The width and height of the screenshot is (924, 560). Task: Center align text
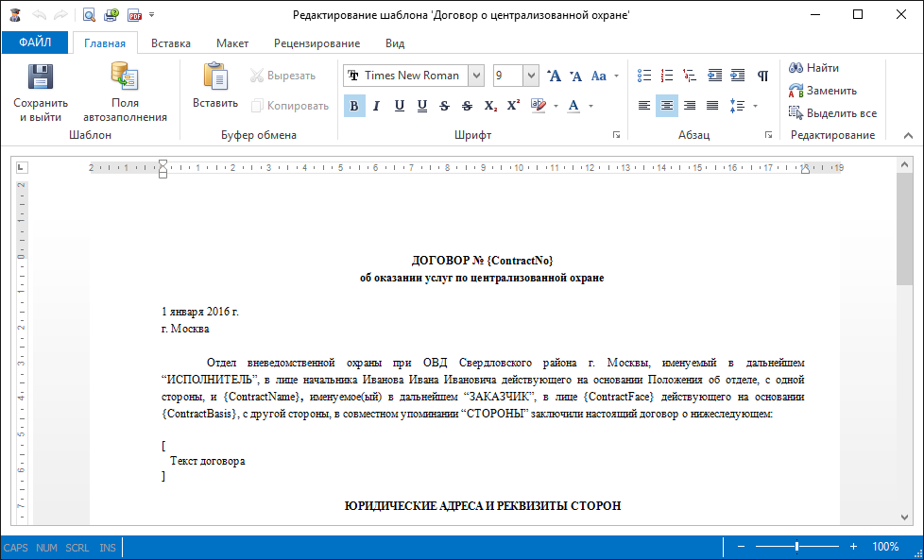[x=667, y=106]
